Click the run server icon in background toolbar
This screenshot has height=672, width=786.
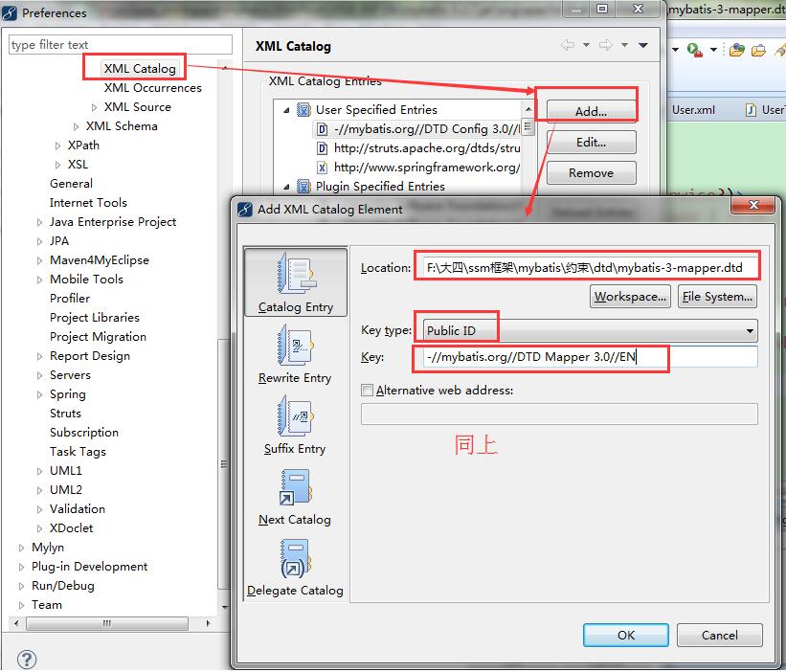point(694,50)
